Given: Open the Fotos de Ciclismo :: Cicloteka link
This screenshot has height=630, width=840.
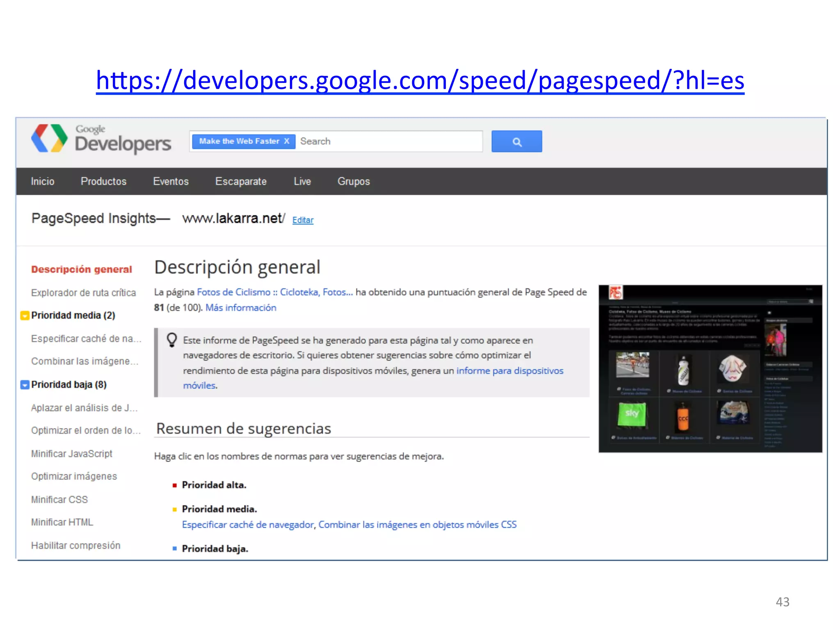Looking at the screenshot, I should coord(275,292).
